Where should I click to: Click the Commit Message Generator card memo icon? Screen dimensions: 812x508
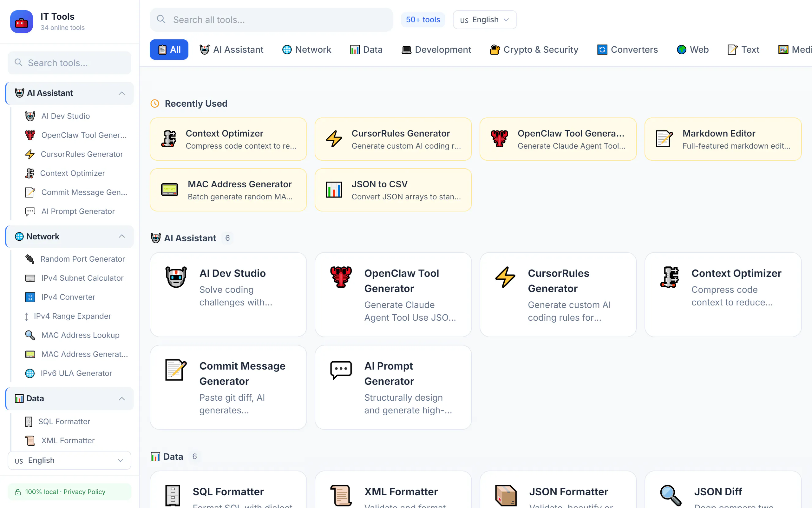[176, 370]
